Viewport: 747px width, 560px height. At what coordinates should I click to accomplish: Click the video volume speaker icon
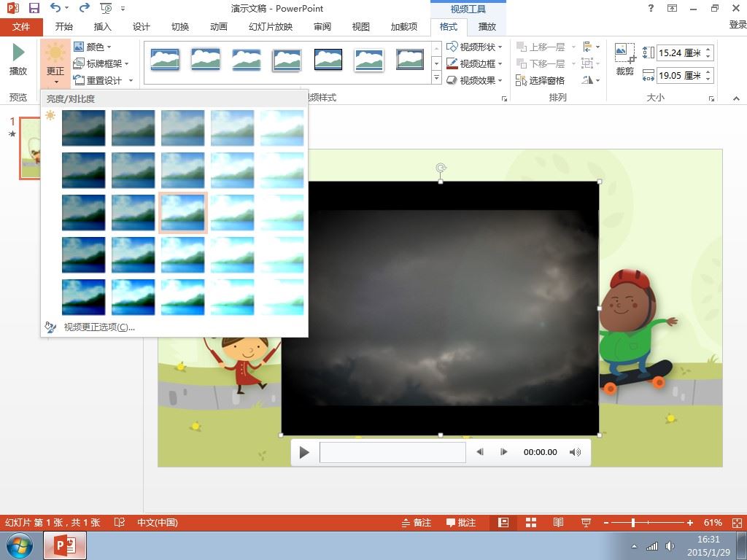coord(575,452)
